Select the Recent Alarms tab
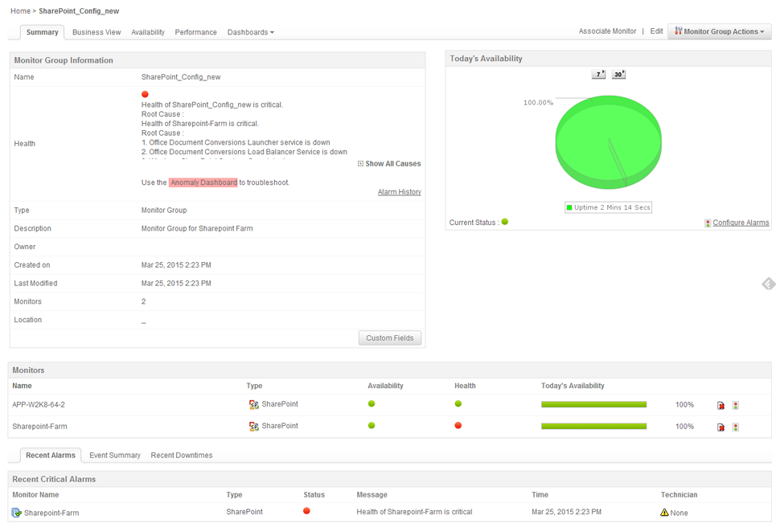This screenshot has width=776, height=532. (51, 456)
